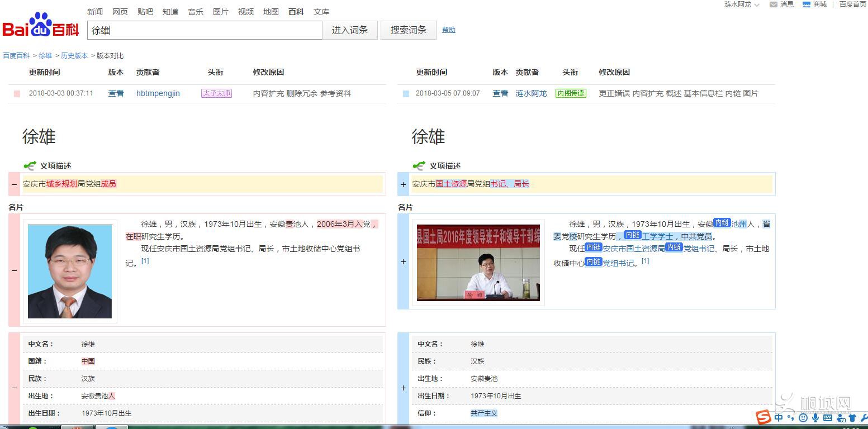The height and width of the screenshot is (429, 868).
Task: Open the 涟水阿龙 user dropdown
Action: pyautogui.click(x=742, y=4)
